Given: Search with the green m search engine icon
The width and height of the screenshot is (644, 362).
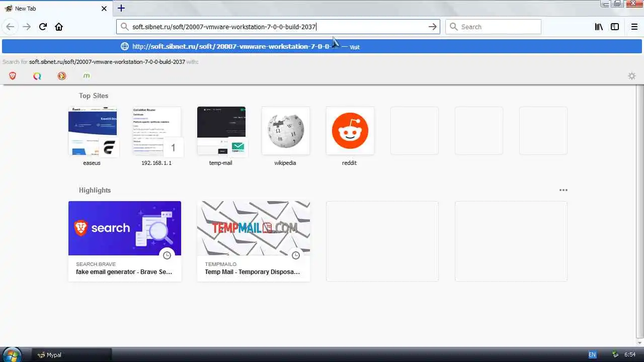Looking at the screenshot, I should pos(87,76).
